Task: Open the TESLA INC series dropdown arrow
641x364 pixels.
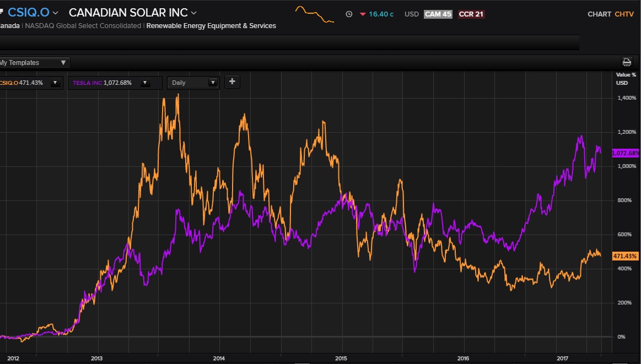Action: click(x=145, y=83)
